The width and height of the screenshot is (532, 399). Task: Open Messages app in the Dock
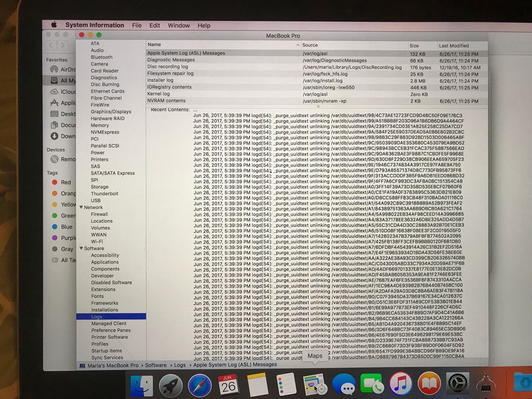(x=343, y=384)
